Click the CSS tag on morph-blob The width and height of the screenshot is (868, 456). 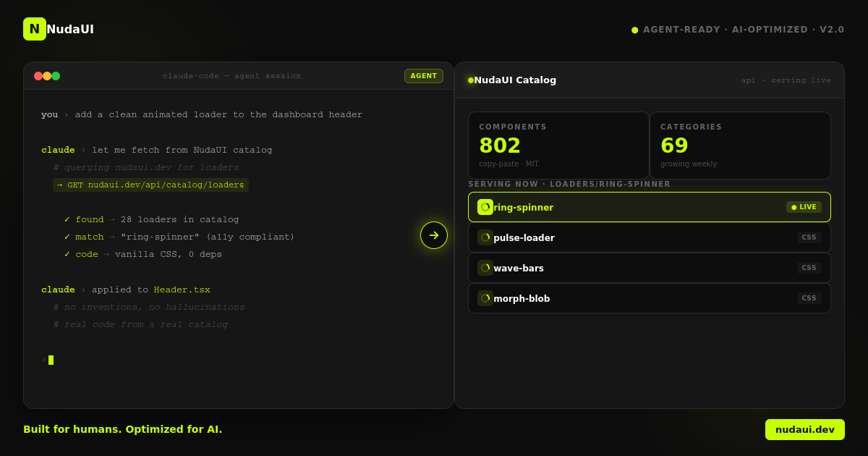809,298
